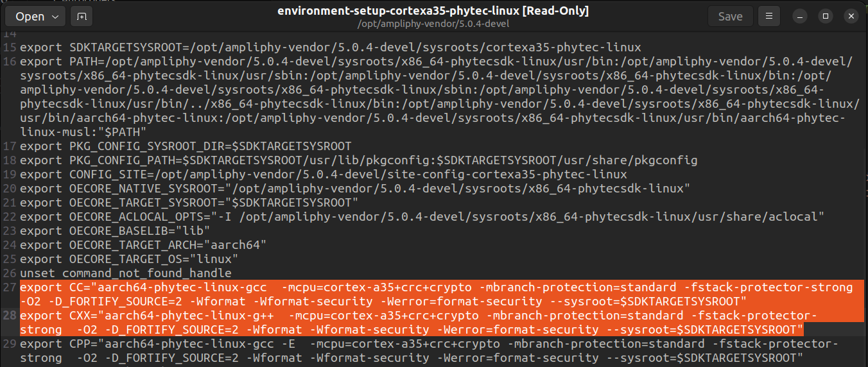Screen dimensions: 868x367
Task: Click line 19 export CONFIG_SITE
Action: click(x=324, y=175)
